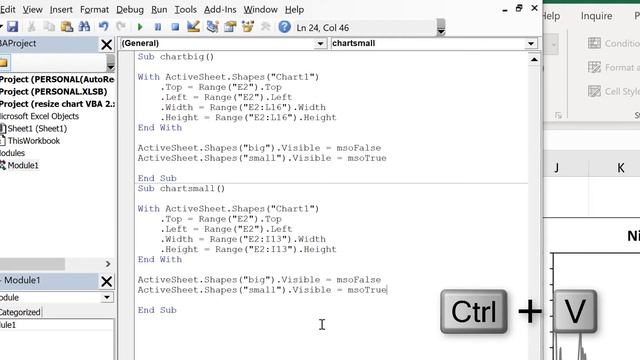The image size is (640, 360).
Task: Click the Project Explorer horizontal scrollbar thumb
Action: click(x=32, y=264)
